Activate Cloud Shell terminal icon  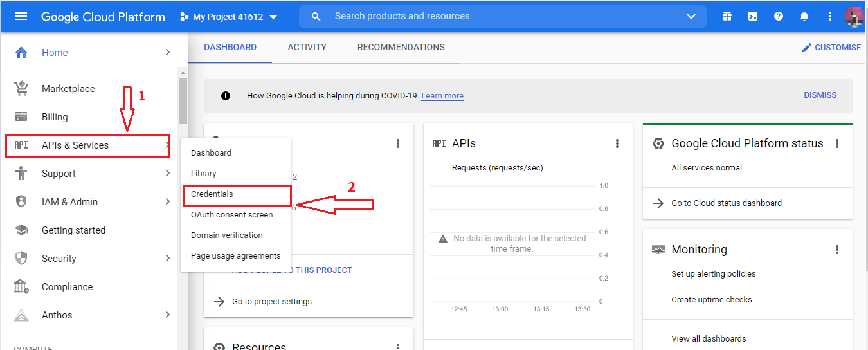point(753,17)
